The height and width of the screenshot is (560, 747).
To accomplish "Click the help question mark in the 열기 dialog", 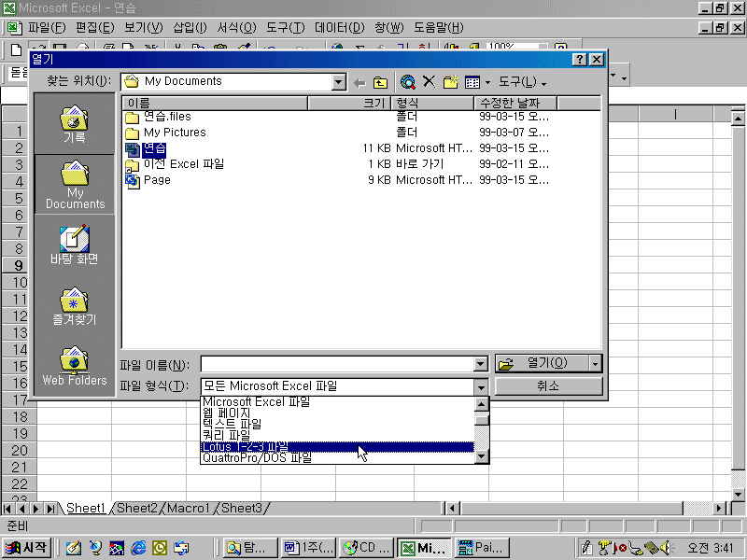I will click(x=579, y=59).
